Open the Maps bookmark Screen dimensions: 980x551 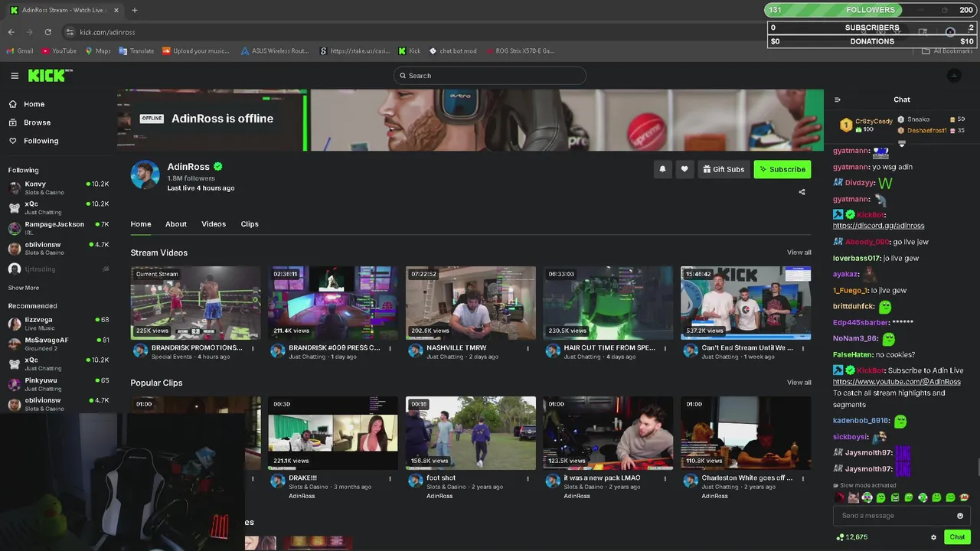(98, 51)
